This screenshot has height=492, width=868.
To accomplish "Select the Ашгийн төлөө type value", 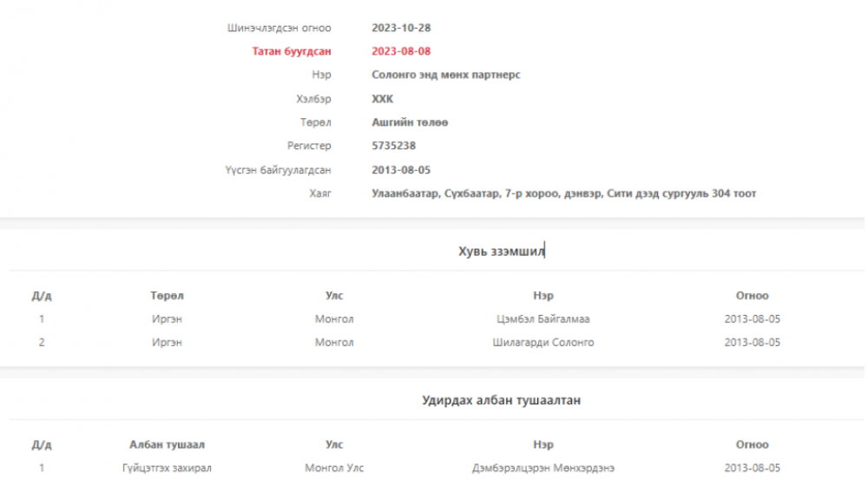I will point(410,122).
